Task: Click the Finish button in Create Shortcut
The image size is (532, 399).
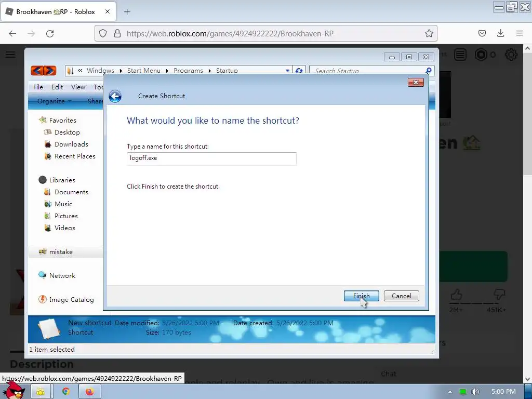Action: coord(362,296)
